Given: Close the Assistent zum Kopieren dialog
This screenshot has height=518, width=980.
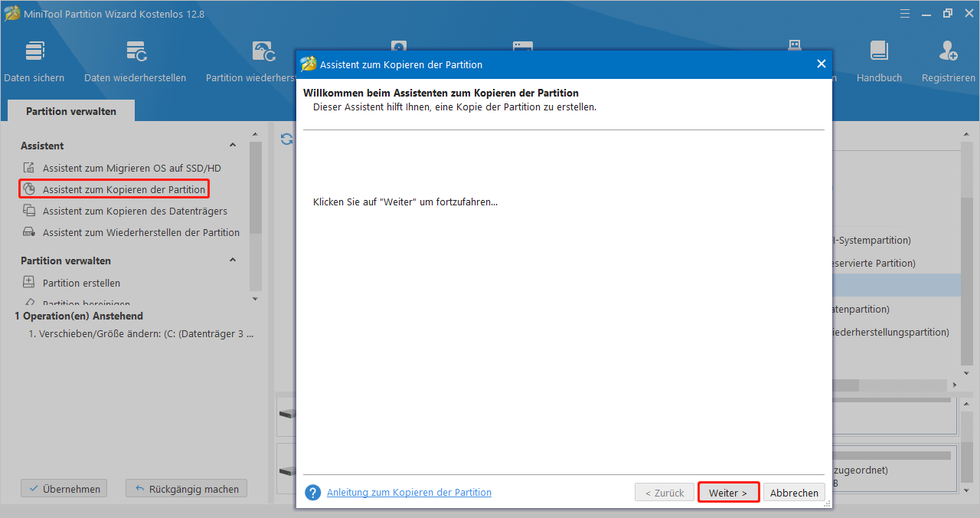Looking at the screenshot, I should click(x=822, y=64).
